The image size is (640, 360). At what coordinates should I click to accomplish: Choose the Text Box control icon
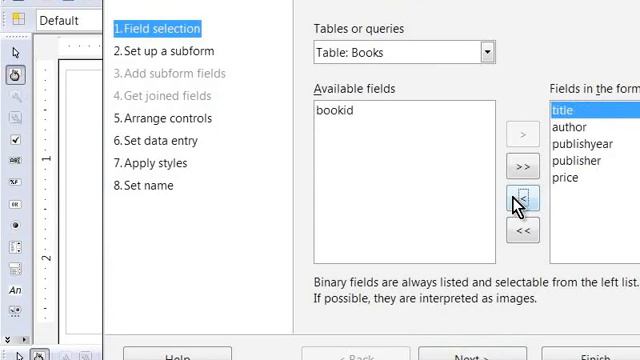pos(16,160)
